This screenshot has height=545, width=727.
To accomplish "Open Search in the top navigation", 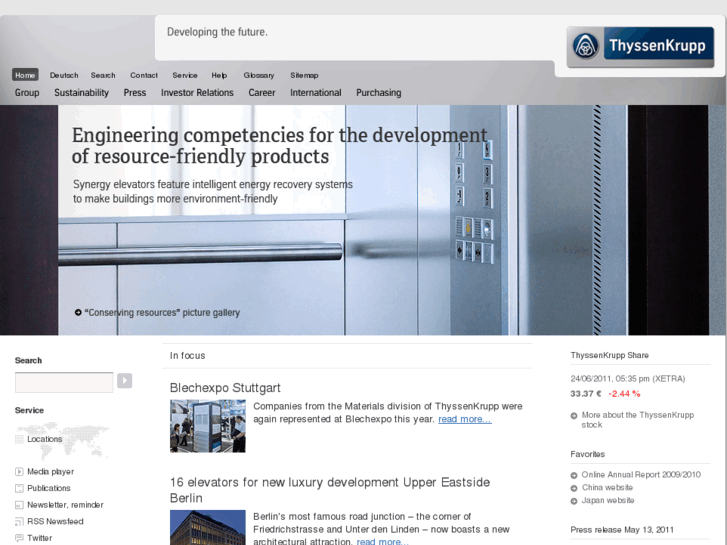I will [x=103, y=75].
